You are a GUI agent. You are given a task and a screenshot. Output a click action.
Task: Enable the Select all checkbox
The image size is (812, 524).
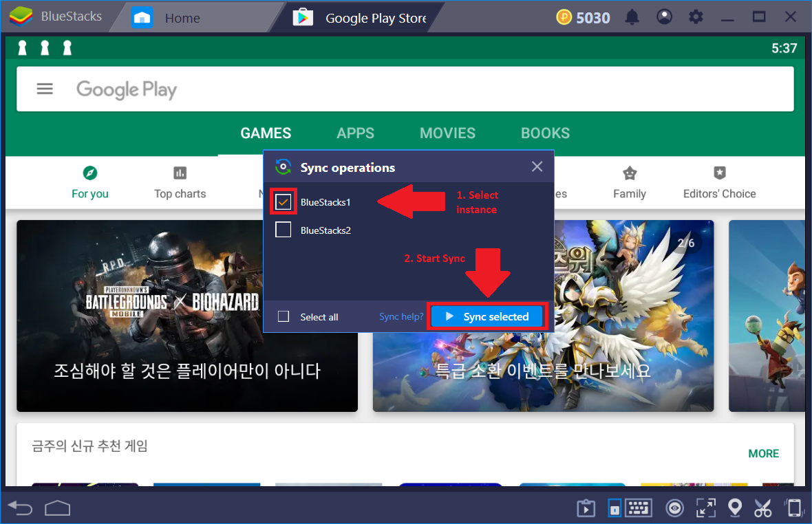coord(284,316)
